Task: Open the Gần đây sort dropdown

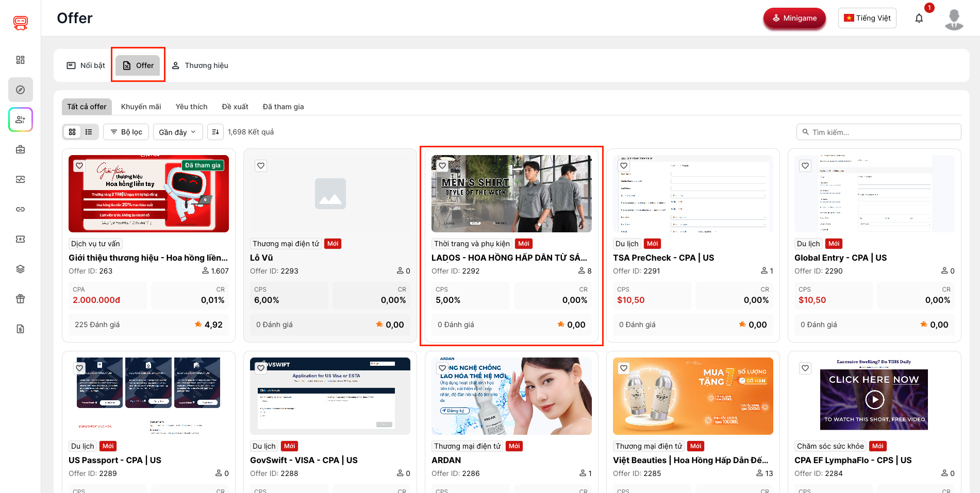Action: point(178,132)
